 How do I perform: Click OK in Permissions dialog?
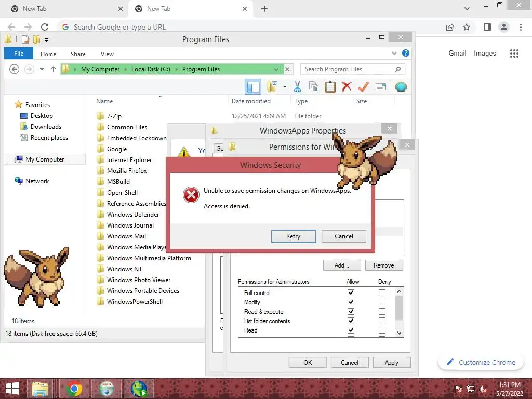(x=308, y=362)
